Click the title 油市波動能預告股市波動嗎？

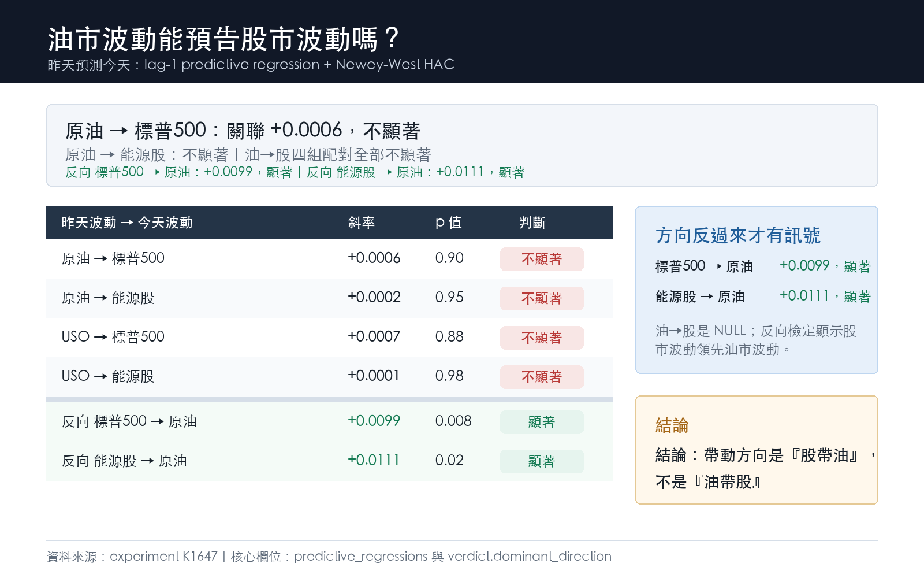224,39
